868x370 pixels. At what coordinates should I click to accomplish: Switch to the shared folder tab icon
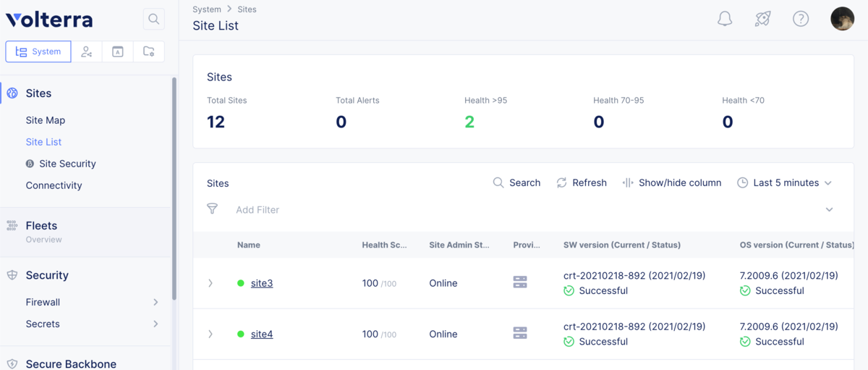point(148,51)
